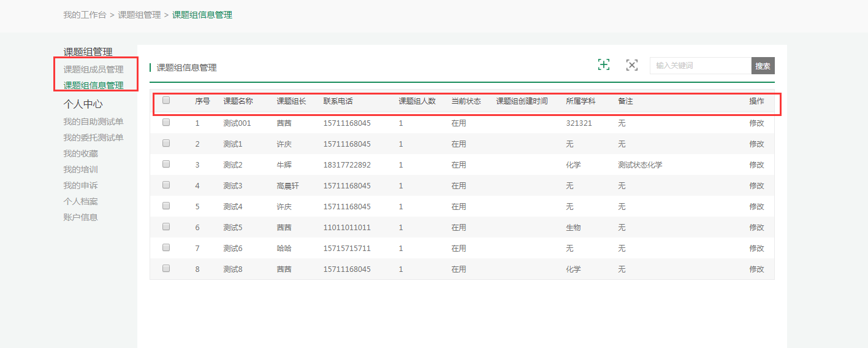Open 我的委托测试单 in the sidebar
The height and width of the screenshot is (348, 868).
coord(93,137)
